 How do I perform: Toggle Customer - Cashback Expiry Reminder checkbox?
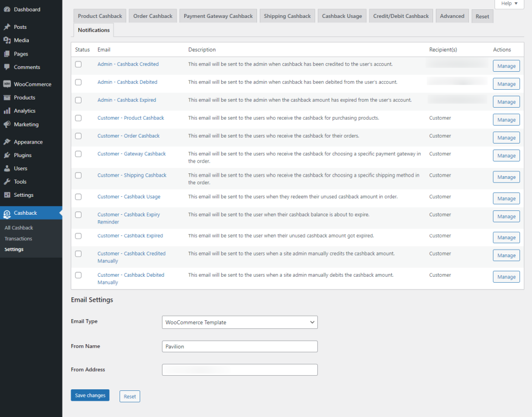(x=78, y=215)
